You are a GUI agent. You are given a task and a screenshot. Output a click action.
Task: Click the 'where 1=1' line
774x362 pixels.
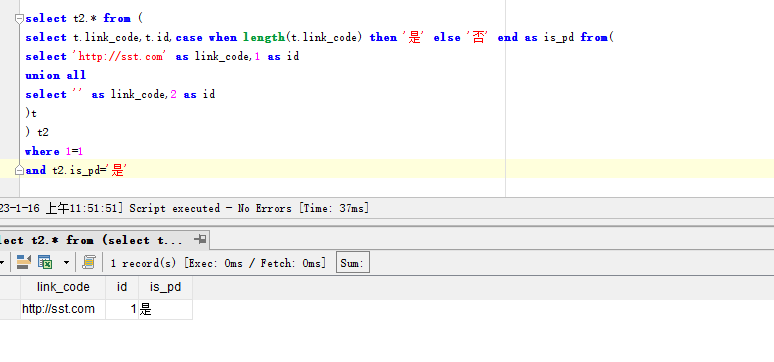(x=54, y=152)
